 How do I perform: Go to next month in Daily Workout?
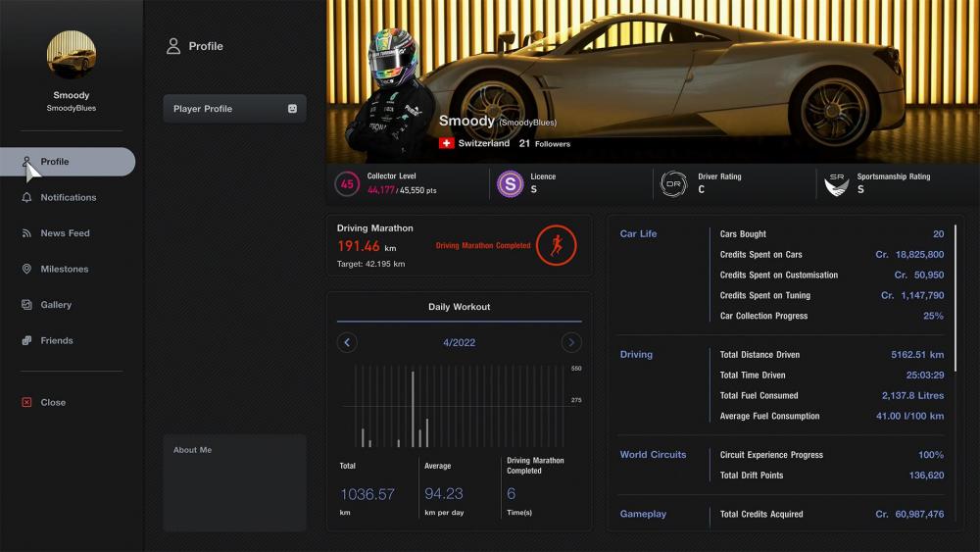(571, 342)
